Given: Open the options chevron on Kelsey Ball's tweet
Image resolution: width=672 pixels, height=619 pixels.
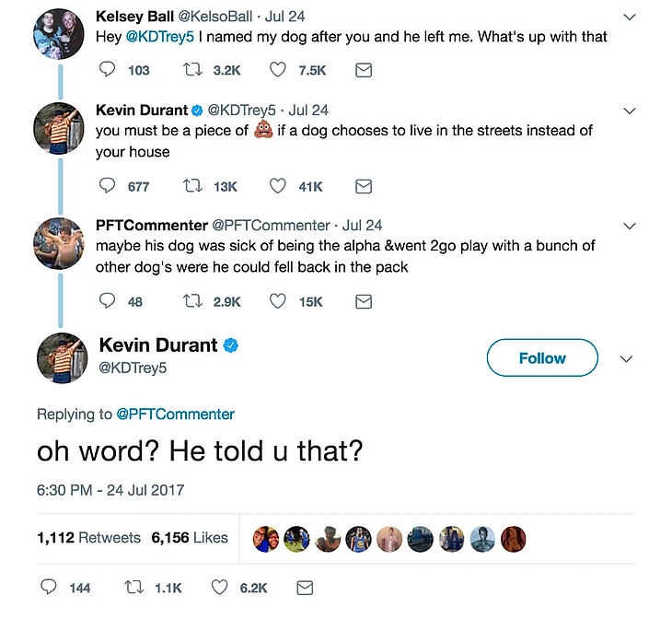Looking at the screenshot, I should [x=630, y=18].
